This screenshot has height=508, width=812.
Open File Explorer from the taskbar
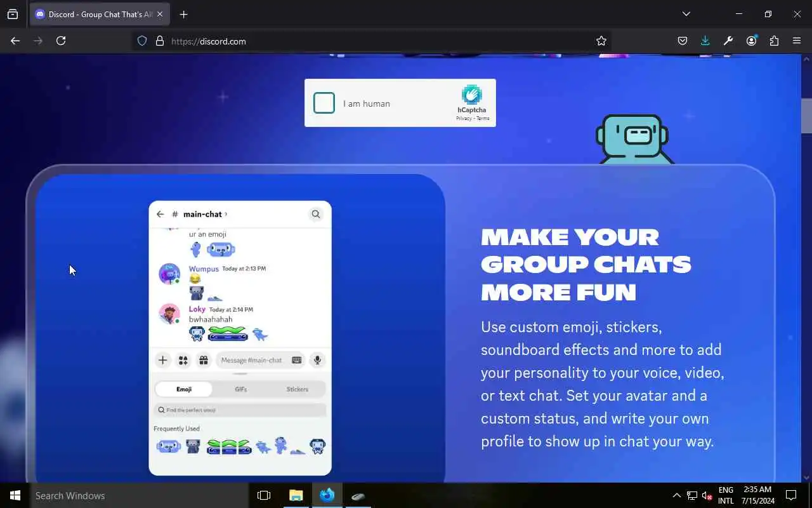coord(296,495)
